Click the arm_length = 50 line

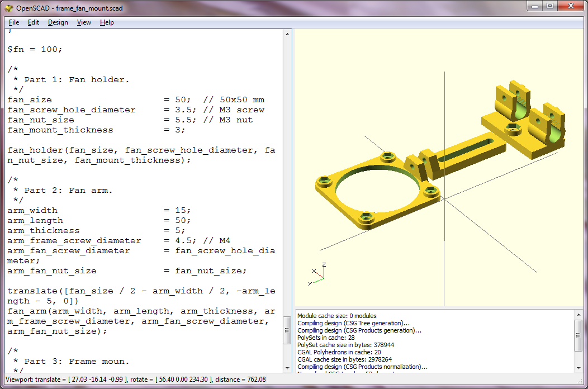99,221
